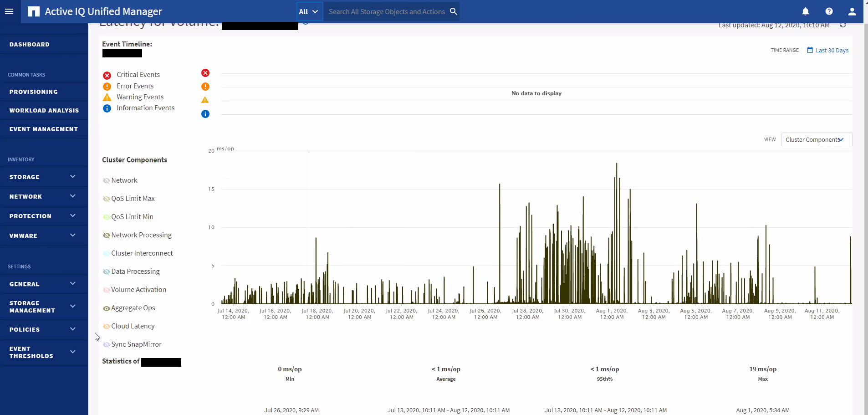Toggle Network Processing series visibility
The image size is (868, 415).
coord(106,235)
